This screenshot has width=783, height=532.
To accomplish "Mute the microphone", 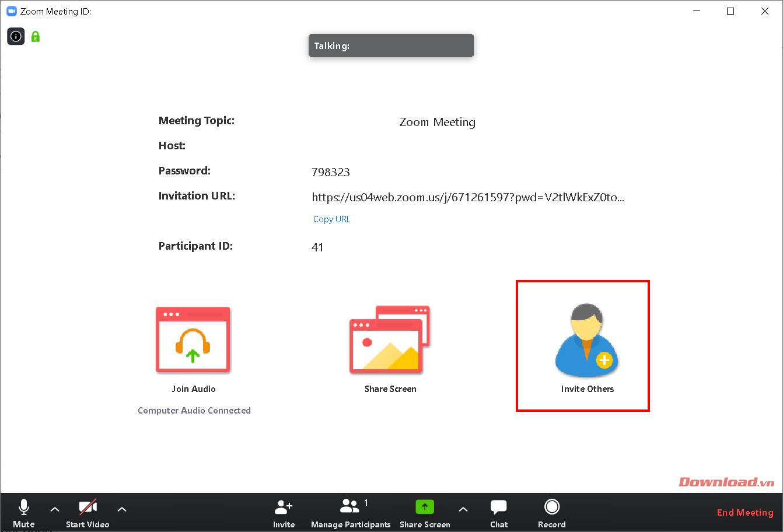I will [24, 513].
